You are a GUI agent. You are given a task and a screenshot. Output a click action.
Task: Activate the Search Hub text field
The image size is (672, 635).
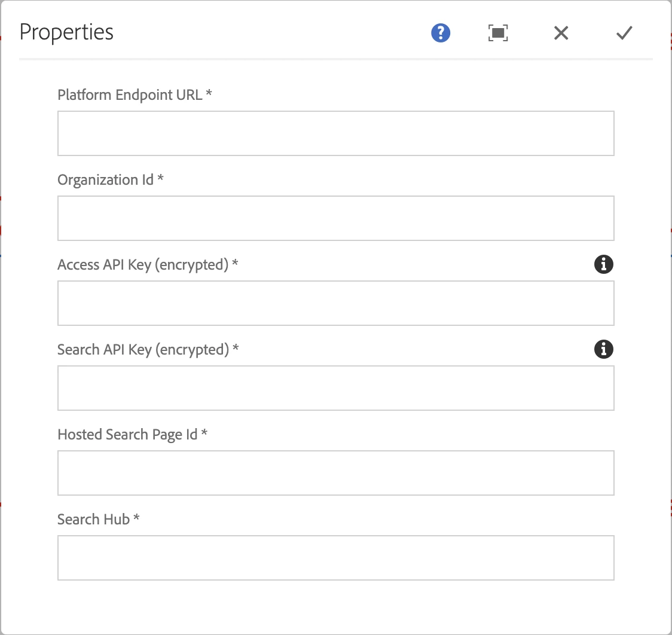pyautogui.click(x=335, y=558)
